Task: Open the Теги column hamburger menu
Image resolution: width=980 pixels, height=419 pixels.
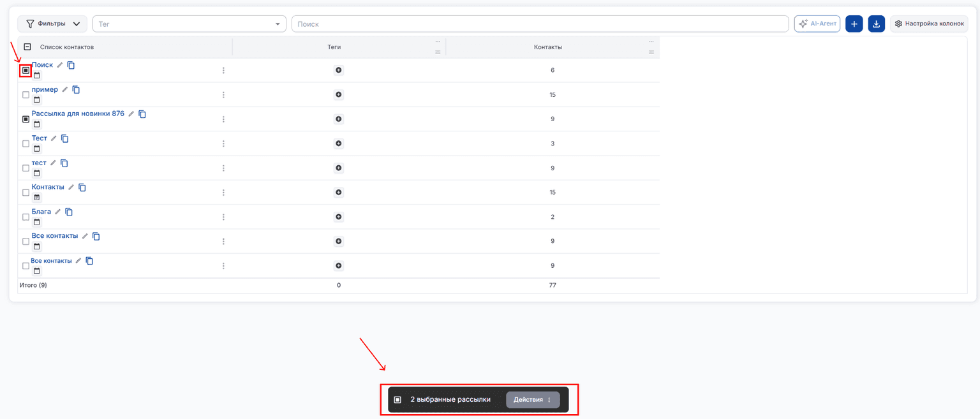Action: [x=438, y=52]
